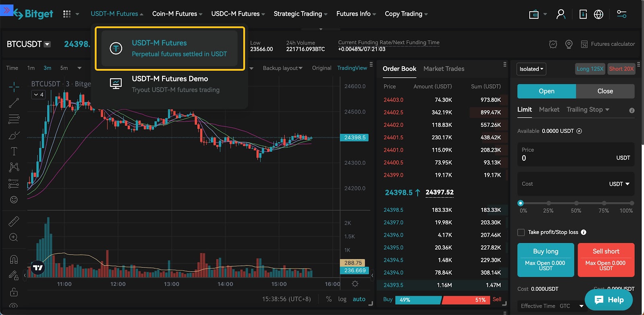The image size is (644, 315).
Task: Click the Available balance transfer icon
Action: 579,131
